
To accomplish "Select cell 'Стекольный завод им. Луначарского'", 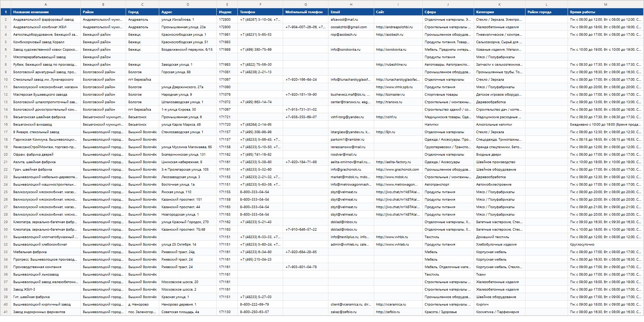I will (46, 80).
